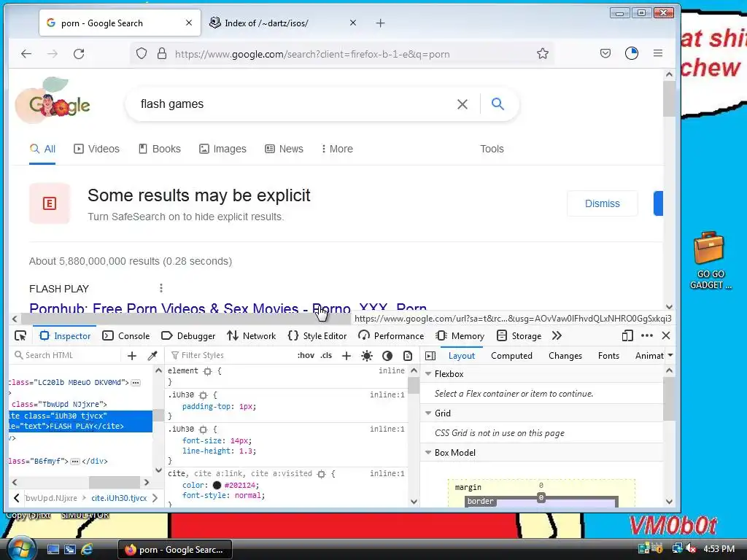Click in the Search HTML field

66,355
